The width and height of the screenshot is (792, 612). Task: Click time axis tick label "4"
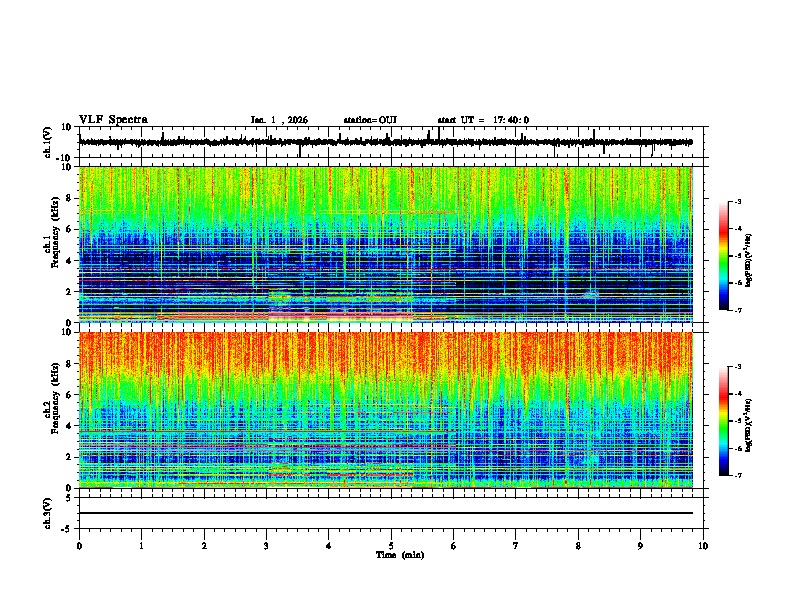[x=329, y=546]
